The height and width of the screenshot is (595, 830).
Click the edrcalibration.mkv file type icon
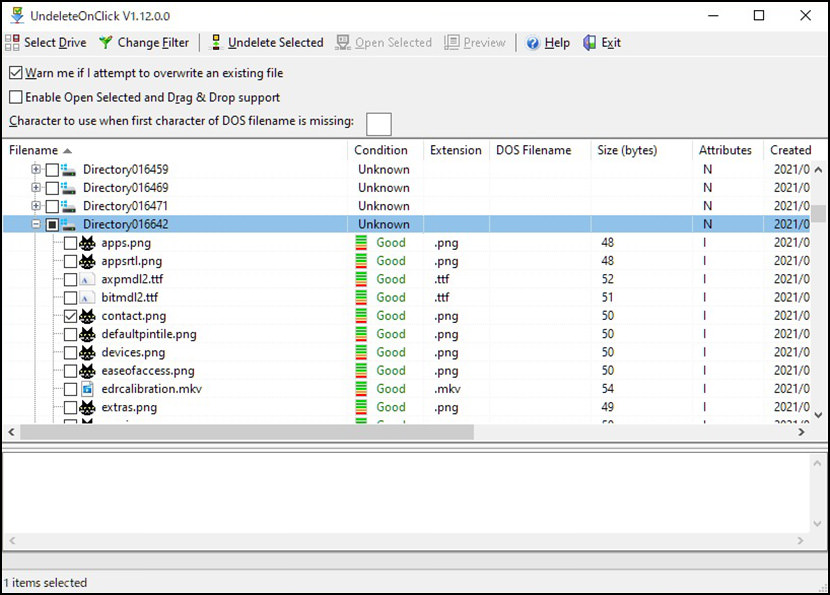tap(87, 389)
